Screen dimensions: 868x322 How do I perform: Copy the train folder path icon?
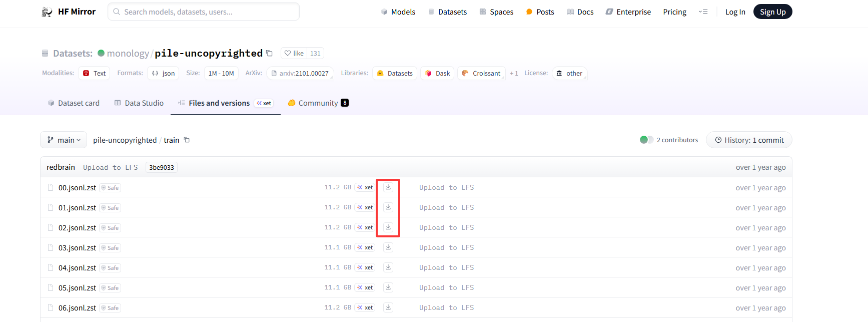pos(187,140)
